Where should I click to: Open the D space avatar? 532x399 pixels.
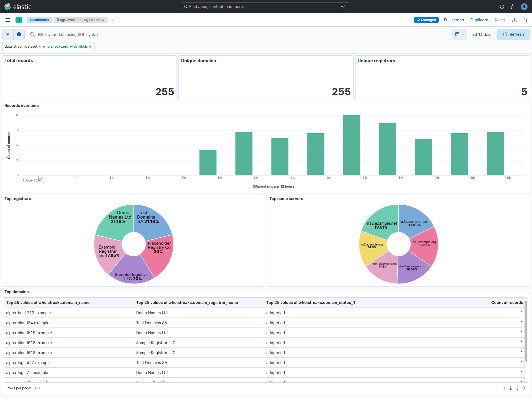click(x=19, y=20)
